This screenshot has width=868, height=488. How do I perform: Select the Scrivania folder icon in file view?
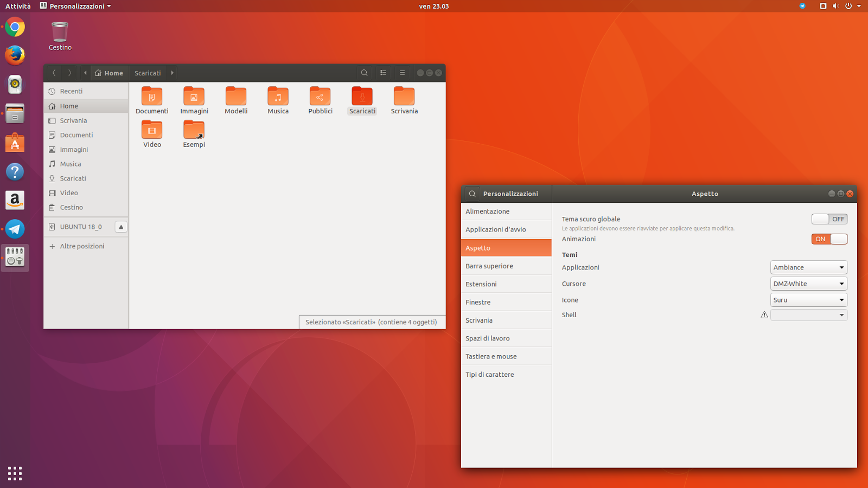(x=404, y=96)
